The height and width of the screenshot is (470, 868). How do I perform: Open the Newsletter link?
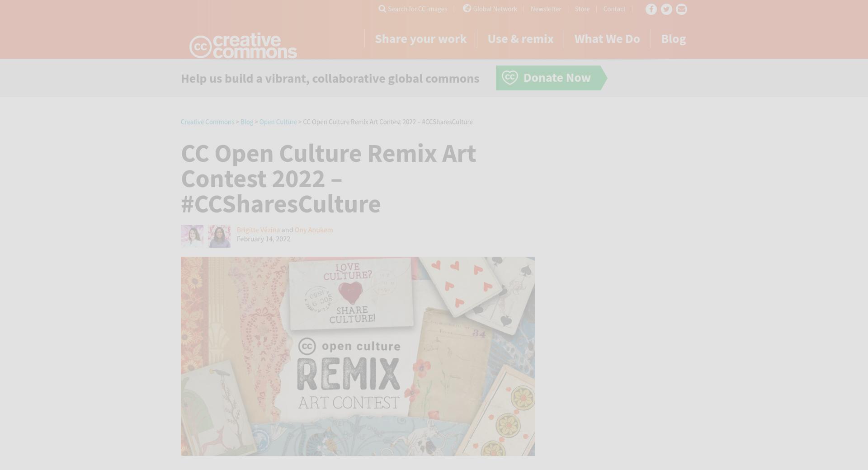coord(546,9)
